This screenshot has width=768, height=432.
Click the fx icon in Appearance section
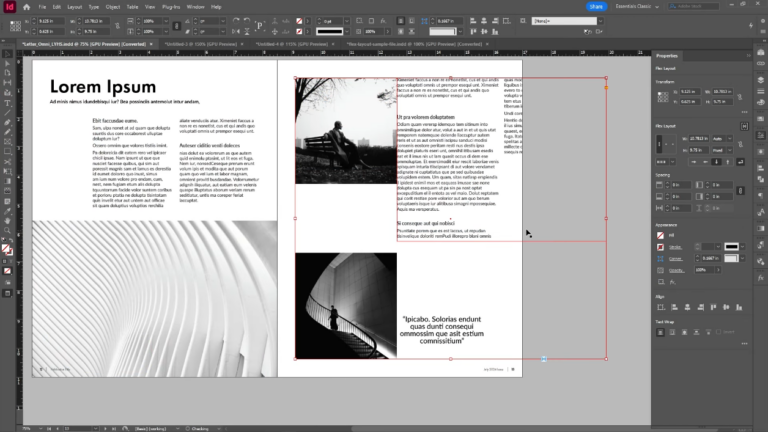click(x=673, y=282)
